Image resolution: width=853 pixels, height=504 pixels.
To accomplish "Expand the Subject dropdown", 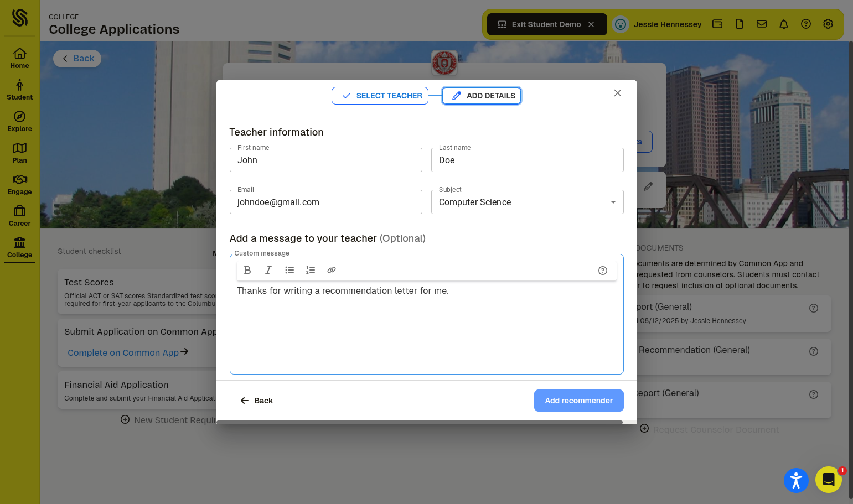I will (x=527, y=202).
